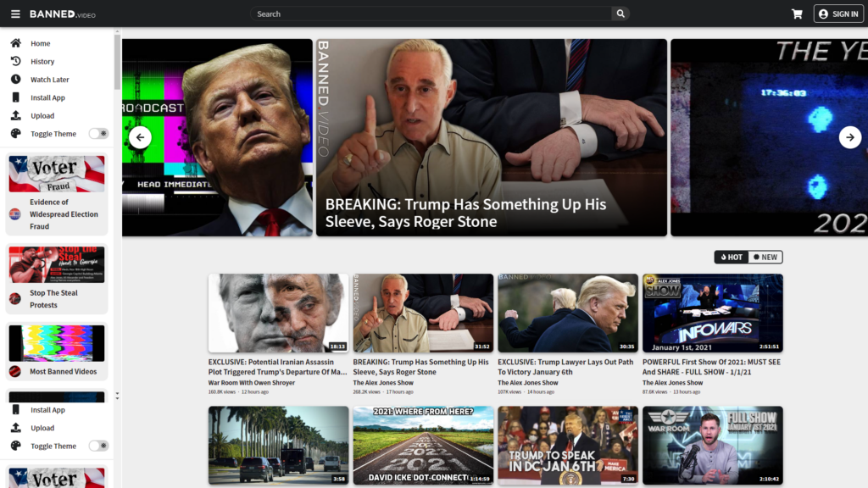The height and width of the screenshot is (488, 868).
Task: Open Most Banned Videos link
Action: click(x=63, y=372)
